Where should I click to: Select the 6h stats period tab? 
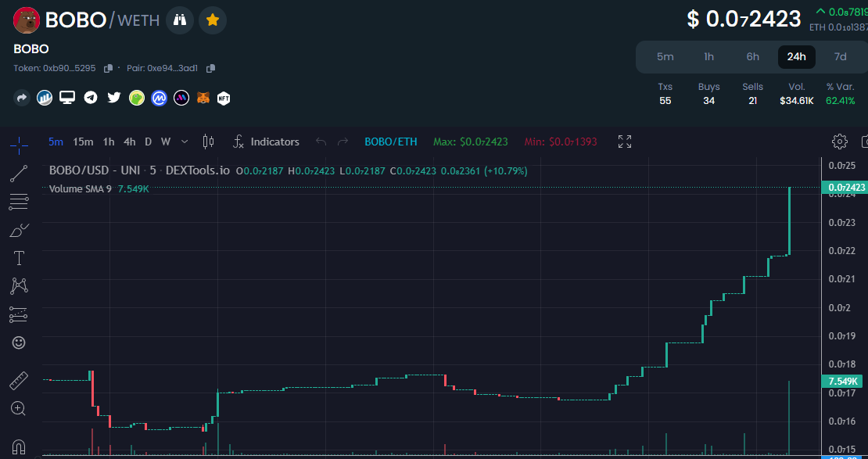(753, 56)
